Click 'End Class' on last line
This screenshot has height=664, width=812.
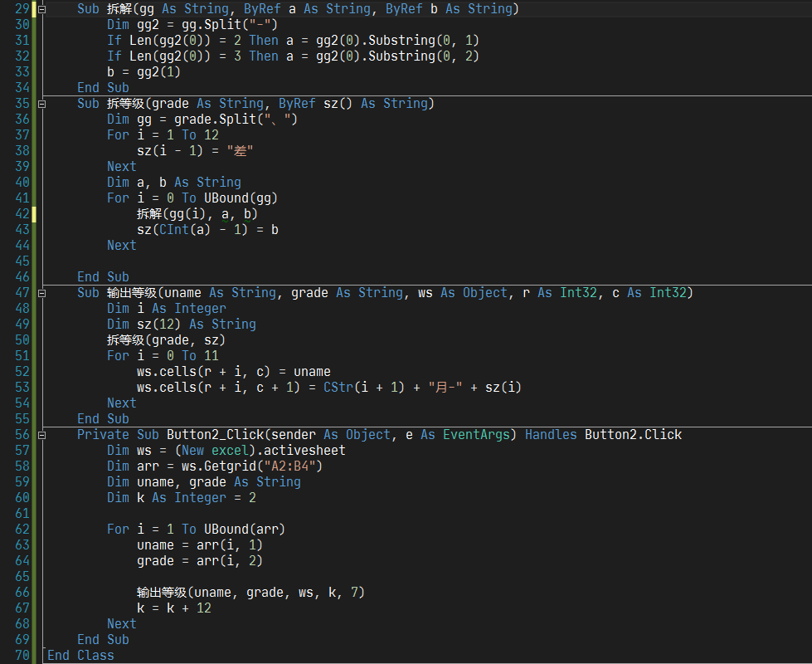(80, 656)
